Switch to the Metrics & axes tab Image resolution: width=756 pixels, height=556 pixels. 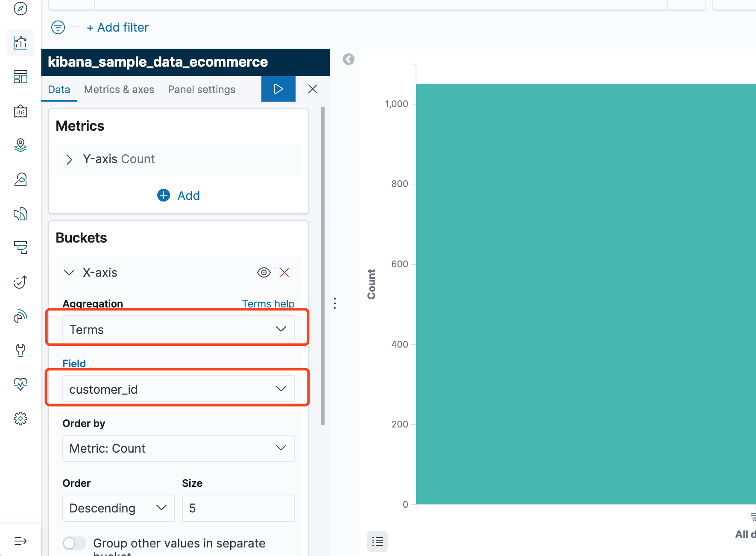point(119,89)
